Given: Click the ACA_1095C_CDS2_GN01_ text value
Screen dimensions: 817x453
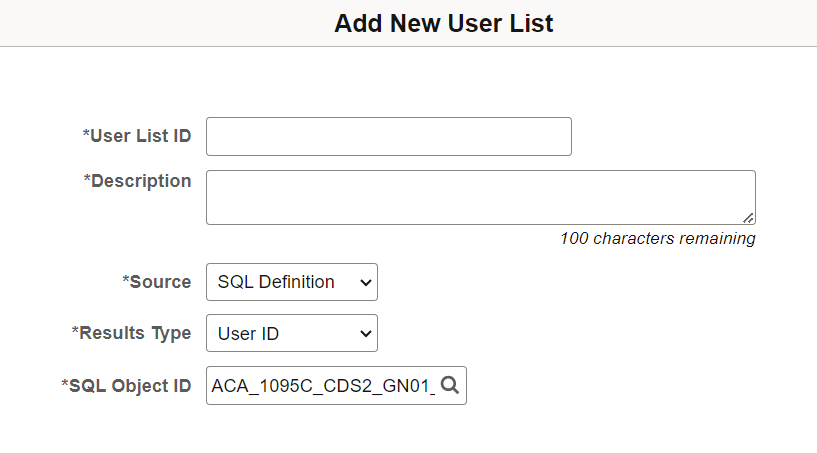Looking at the screenshot, I should (322, 386).
